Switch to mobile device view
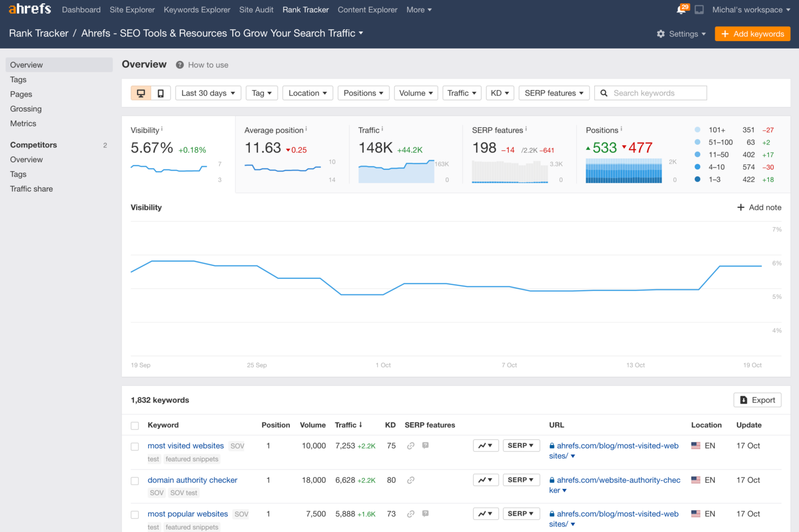The width and height of the screenshot is (799, 532). 161,93
